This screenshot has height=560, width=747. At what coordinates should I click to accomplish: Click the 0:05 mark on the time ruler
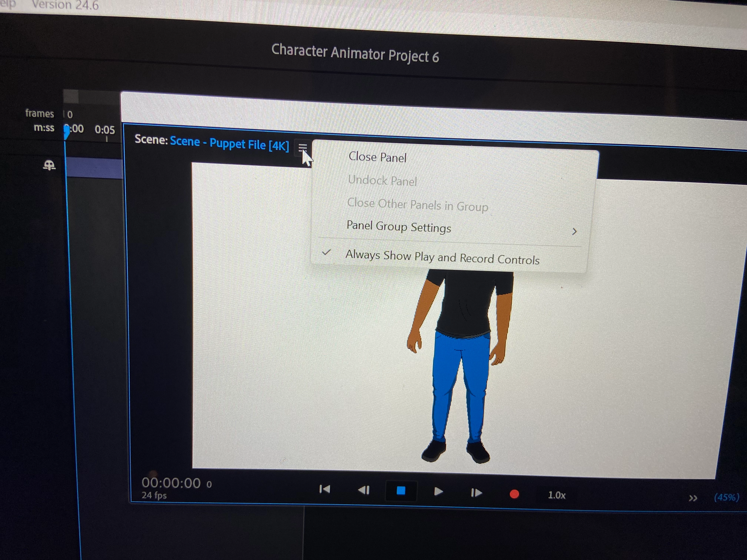[x=105, y=130]
